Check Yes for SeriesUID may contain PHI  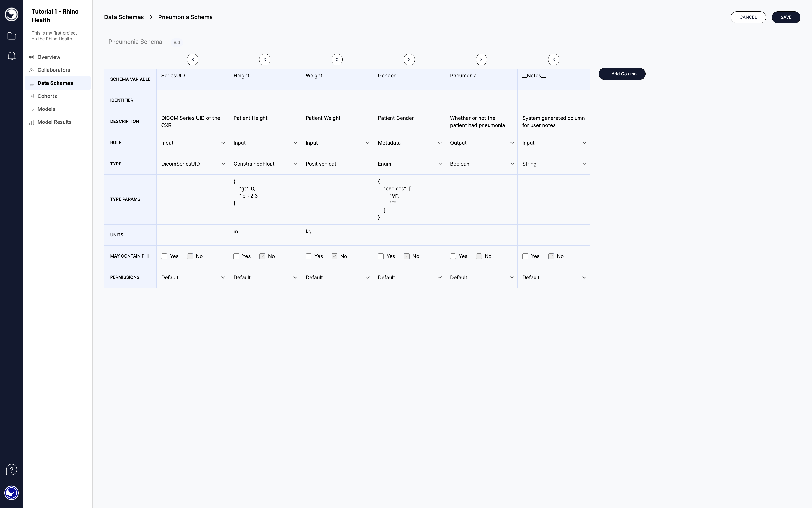(164, 256)
